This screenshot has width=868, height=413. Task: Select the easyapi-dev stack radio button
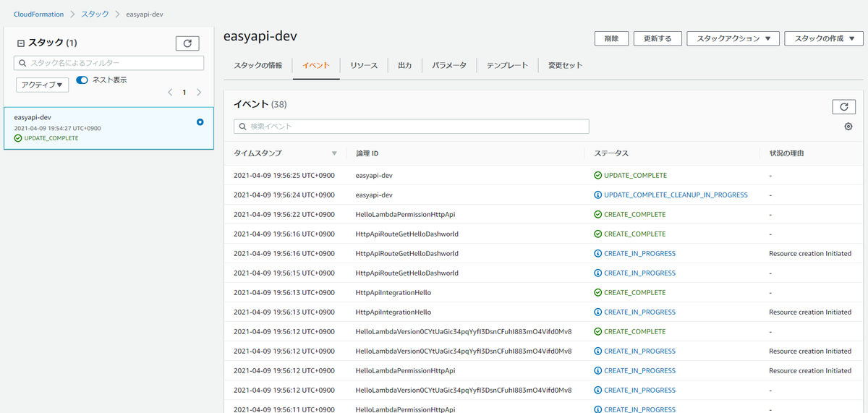point(200,122)
